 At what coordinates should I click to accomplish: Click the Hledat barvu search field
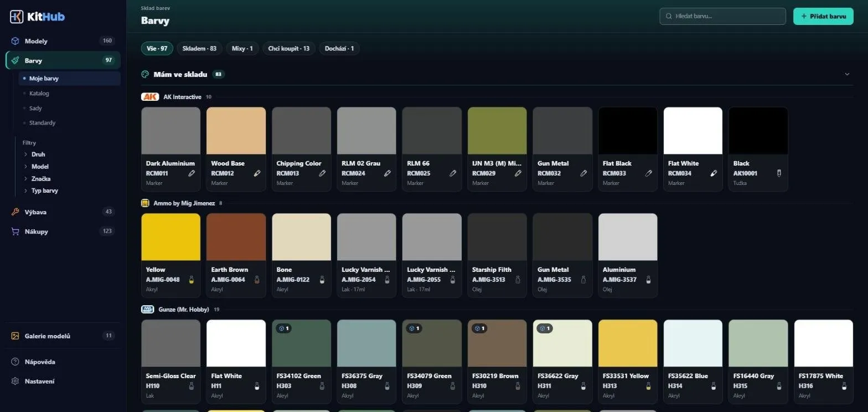tap(722, 17)
